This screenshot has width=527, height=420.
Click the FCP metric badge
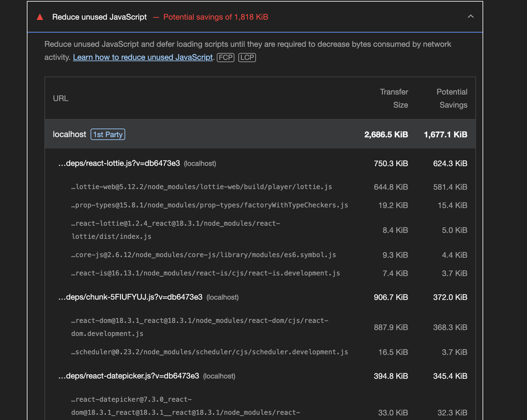226,58
